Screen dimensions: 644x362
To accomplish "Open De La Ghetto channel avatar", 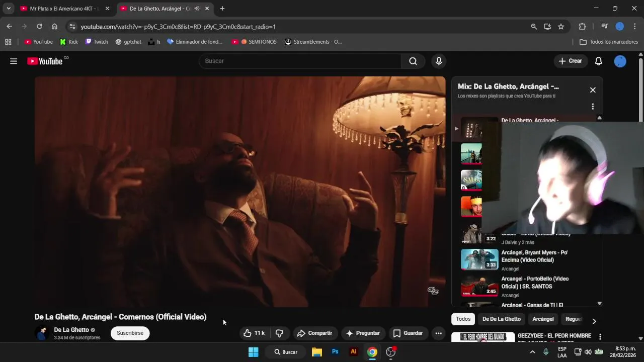I will click(42, 333).
